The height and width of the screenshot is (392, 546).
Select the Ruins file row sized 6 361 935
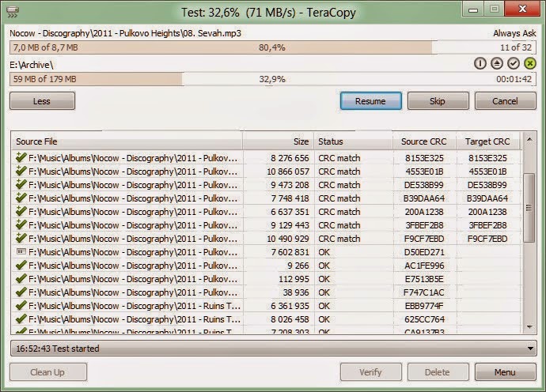[x=267, y=306]
